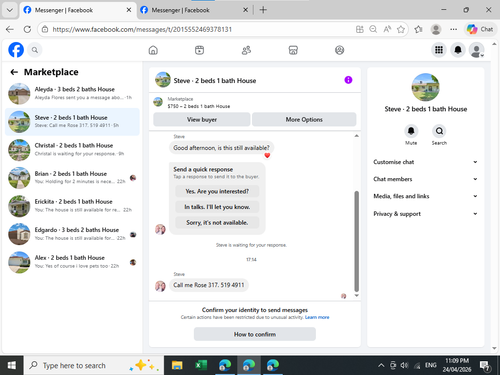The image size is (500, 375).
Task: Go to Facebook Home feed icon
Action: click(153, 50)
